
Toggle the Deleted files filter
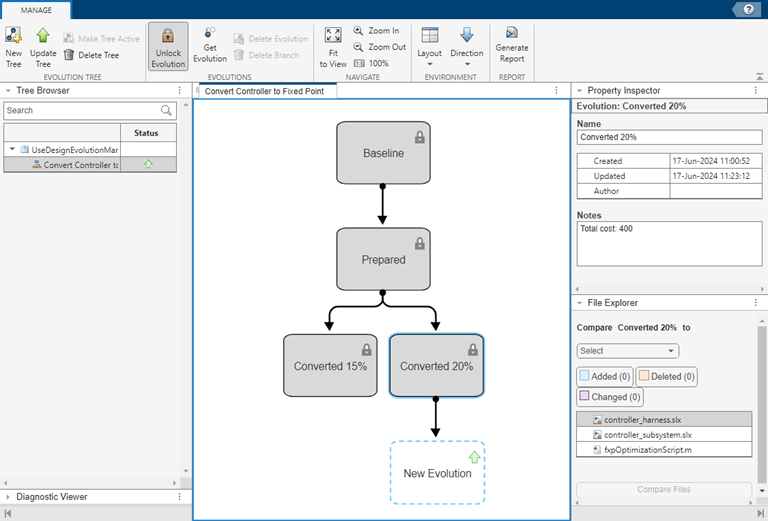coord(666,377)
